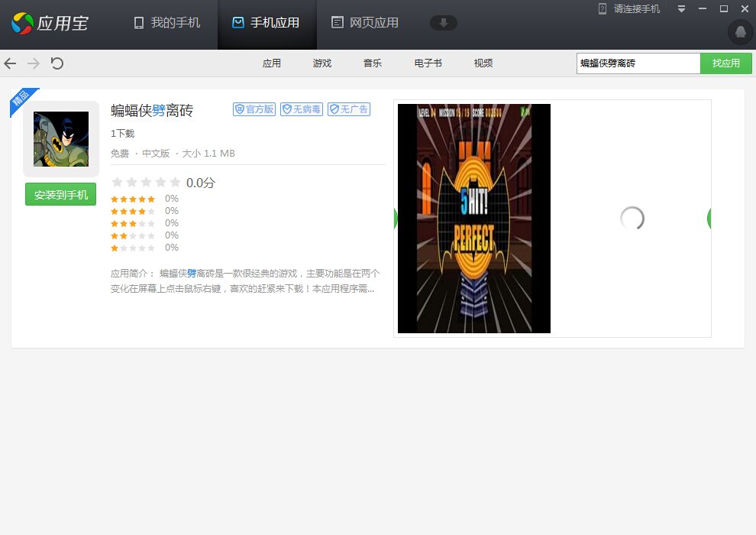Click the Batman app icon
The height and width of the screenshot is (535, 756).
point(61,139)
